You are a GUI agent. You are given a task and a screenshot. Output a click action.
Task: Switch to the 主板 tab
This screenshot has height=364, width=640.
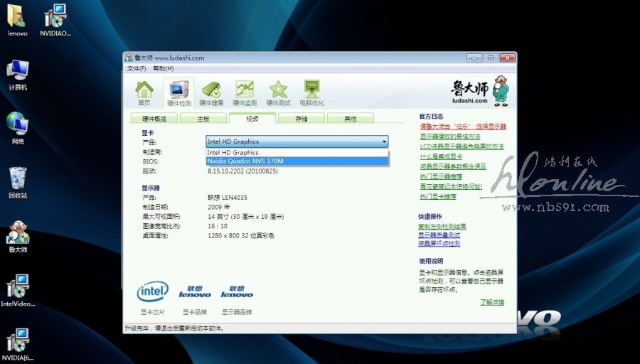[203, 119]
